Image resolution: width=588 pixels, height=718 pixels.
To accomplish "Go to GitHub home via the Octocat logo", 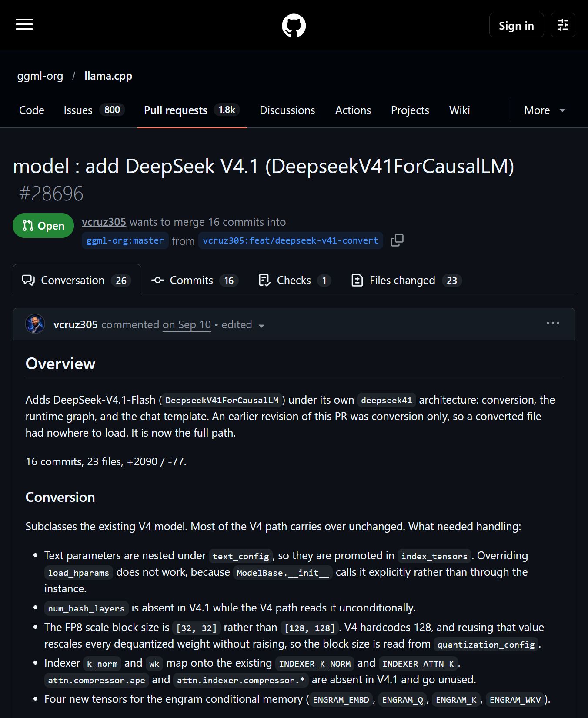I will click(x=294, y=25).
